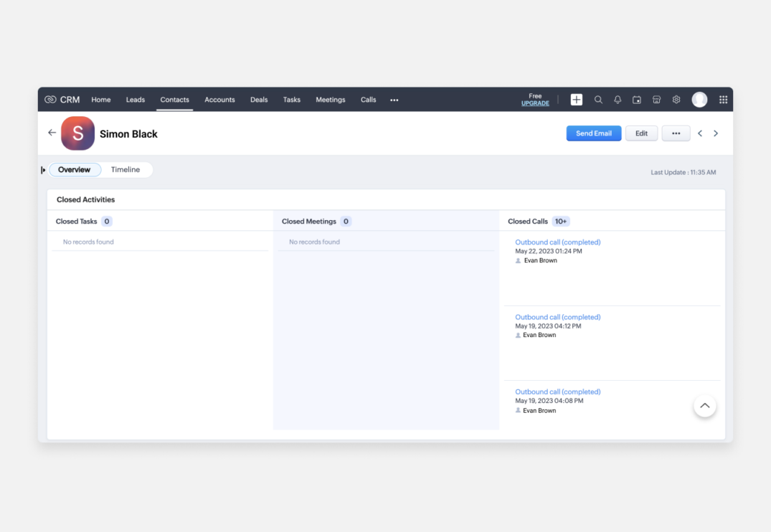Click the back arrow beside Simon Black's avatar

pos(51,133)
